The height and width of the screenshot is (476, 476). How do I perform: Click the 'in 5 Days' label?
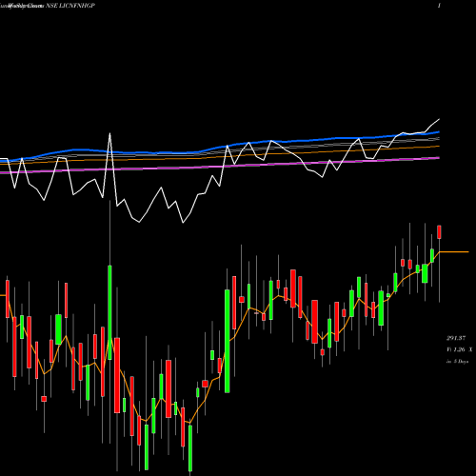[x=457, y=362]
